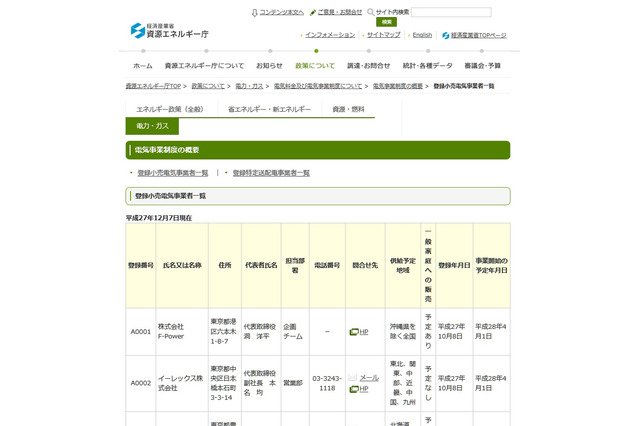Select the 調達・お問合せ menu item
The height and width of the screenshot is (426, 640).
coord(369,66)
